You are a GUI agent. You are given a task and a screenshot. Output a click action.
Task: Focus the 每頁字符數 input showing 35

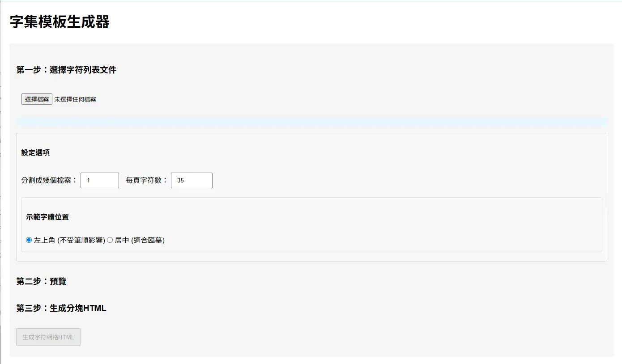coord(192,181)
